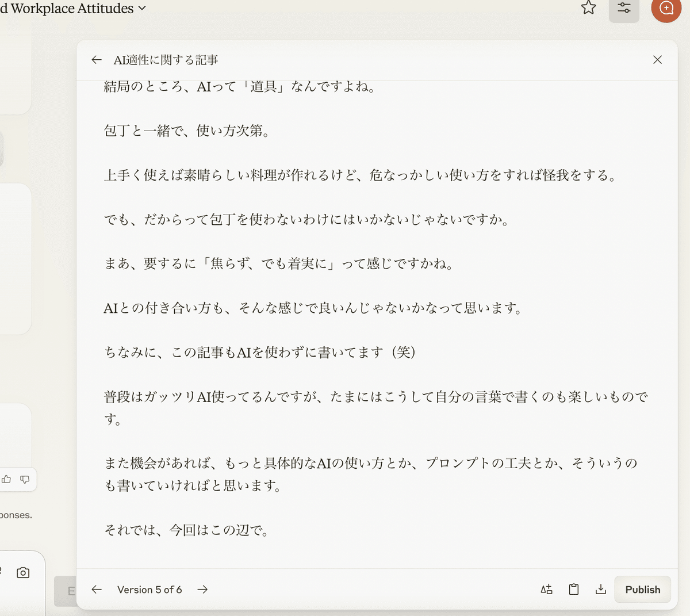Viewport: 690px width, 616px height.
Task: Open the Workplace Attitudes title dropdown
Action: tap(140, 8)
